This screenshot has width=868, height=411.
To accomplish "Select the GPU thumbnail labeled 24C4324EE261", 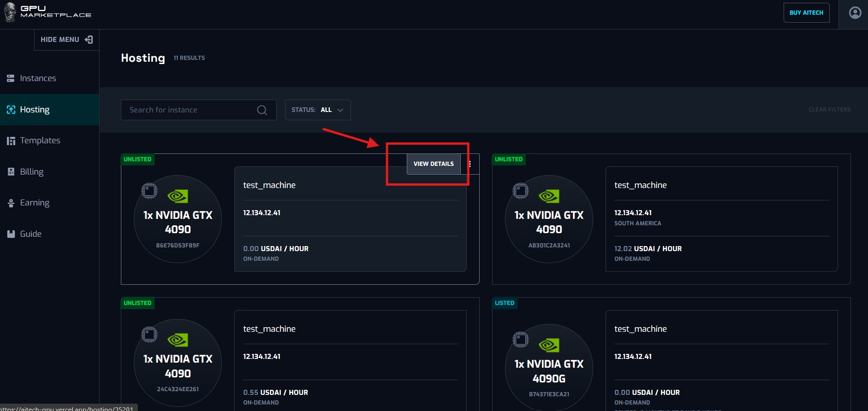I will tap(178, 362).
